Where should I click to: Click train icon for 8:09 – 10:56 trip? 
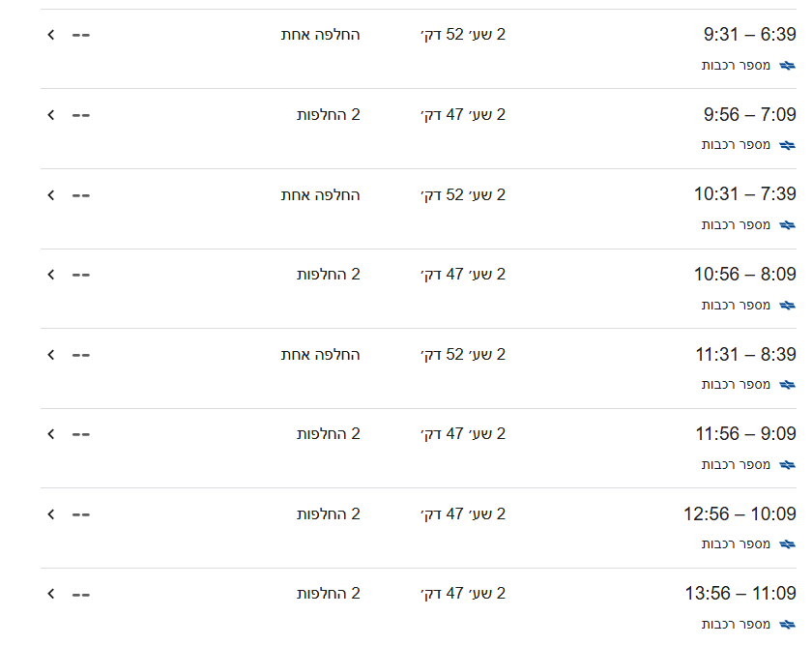tap(788, 306)
